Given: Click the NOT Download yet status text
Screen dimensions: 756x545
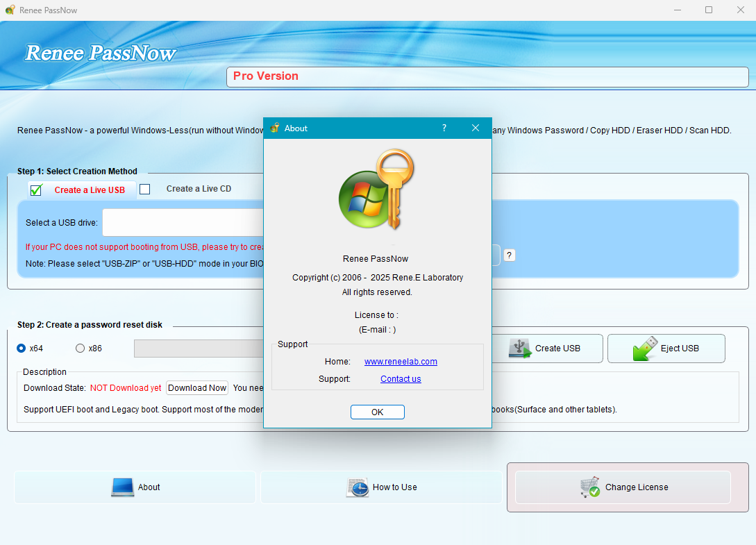Looking at the screenshot, I should point(126,388).
